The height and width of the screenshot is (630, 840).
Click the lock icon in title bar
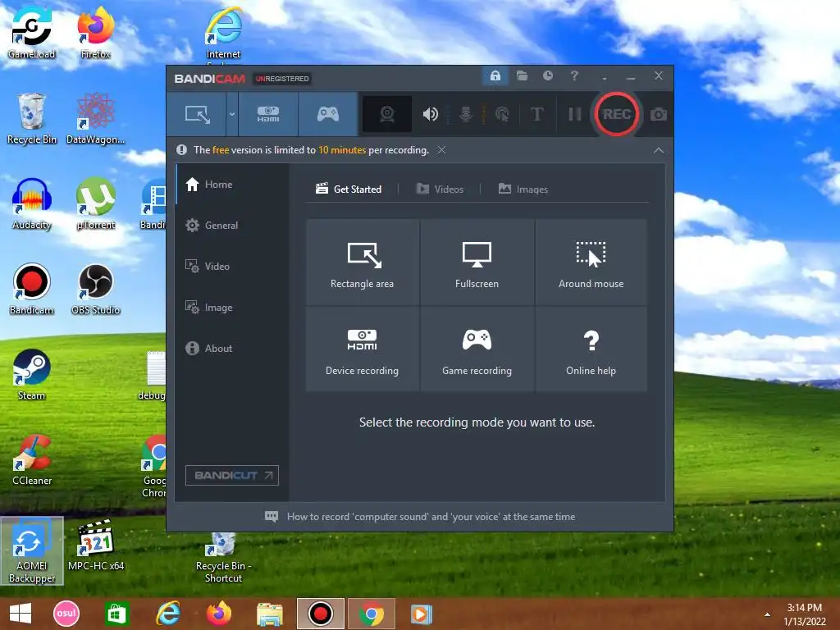click(x=495, y=76)
